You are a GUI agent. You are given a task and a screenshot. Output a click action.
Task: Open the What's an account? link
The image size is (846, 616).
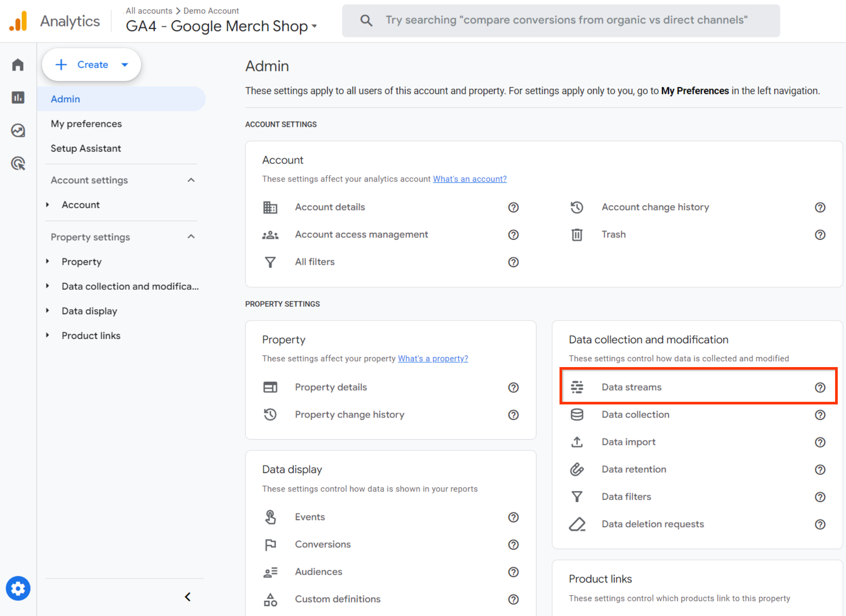pos(470,179)
